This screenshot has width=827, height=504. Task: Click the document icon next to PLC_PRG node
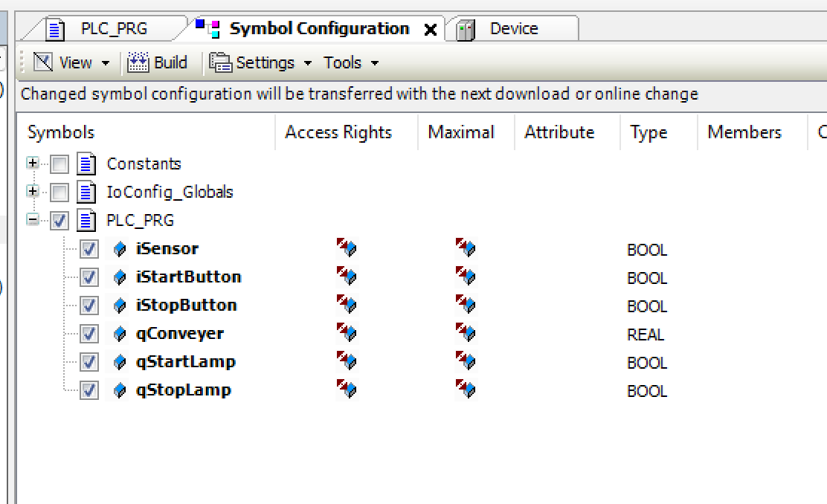coord(87,220)
